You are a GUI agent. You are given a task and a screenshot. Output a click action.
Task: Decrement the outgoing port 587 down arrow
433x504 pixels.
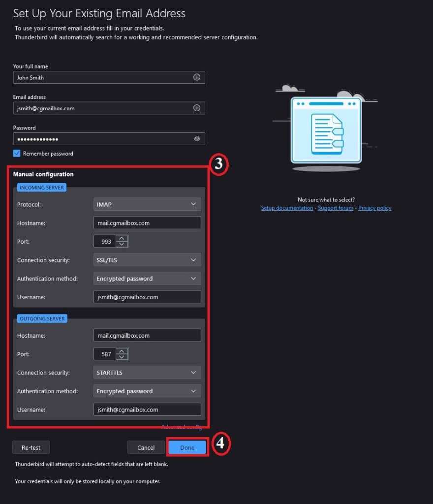tap(123, 356)
